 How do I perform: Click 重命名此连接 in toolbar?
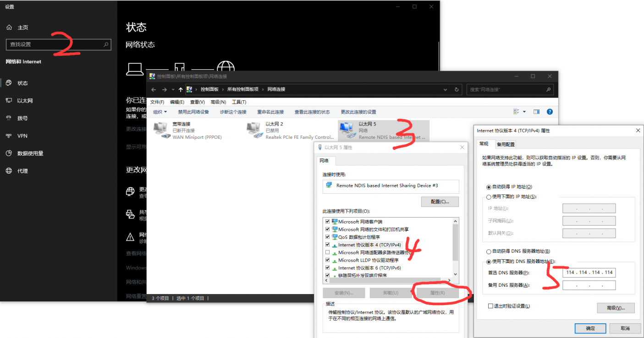(x=270, y=112)
